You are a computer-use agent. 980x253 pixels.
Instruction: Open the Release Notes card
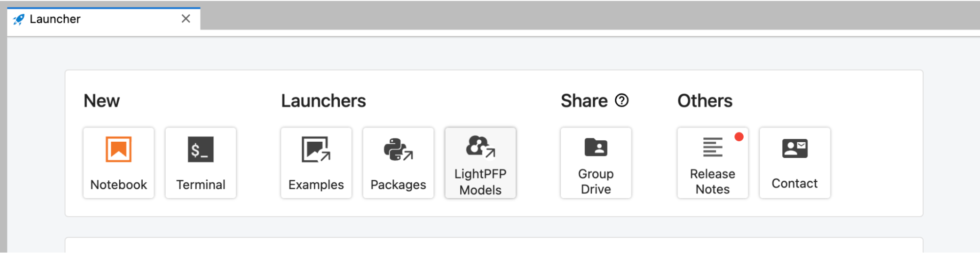713,163
